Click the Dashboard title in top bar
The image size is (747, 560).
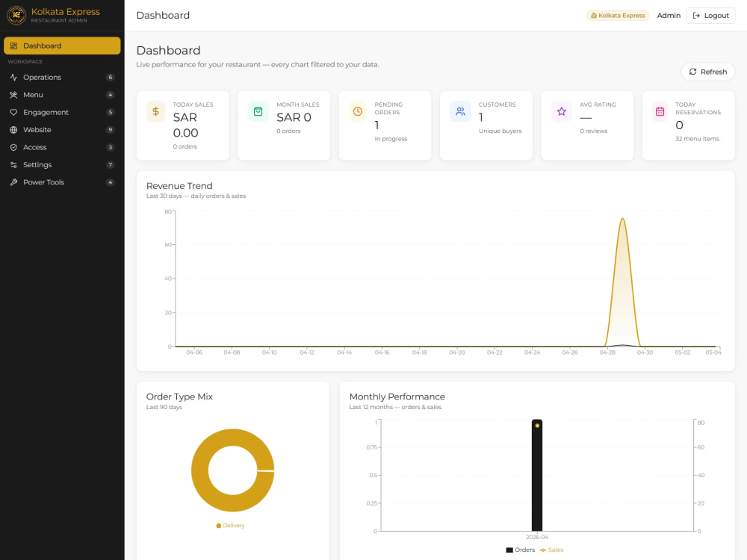163,15
